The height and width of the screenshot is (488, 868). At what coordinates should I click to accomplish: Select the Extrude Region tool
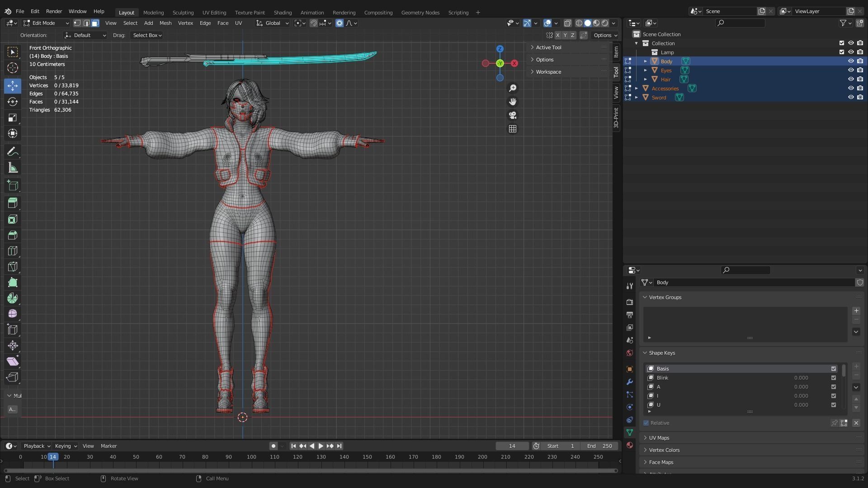(13, 203)
